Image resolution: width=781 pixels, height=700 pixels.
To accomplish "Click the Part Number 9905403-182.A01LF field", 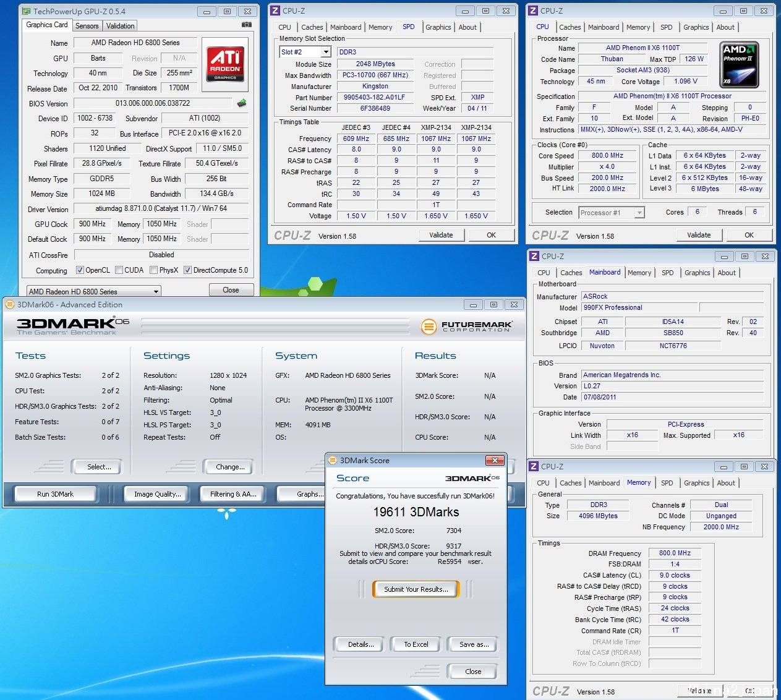I will tap(374, 97).
